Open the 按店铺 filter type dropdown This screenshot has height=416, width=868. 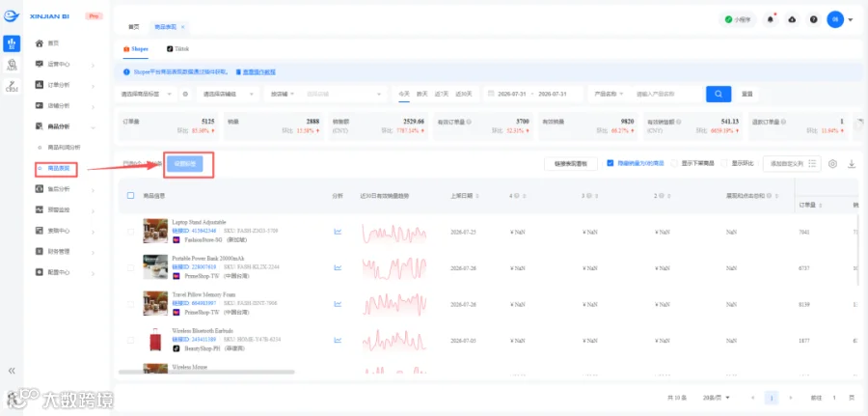tap(283, 95)
